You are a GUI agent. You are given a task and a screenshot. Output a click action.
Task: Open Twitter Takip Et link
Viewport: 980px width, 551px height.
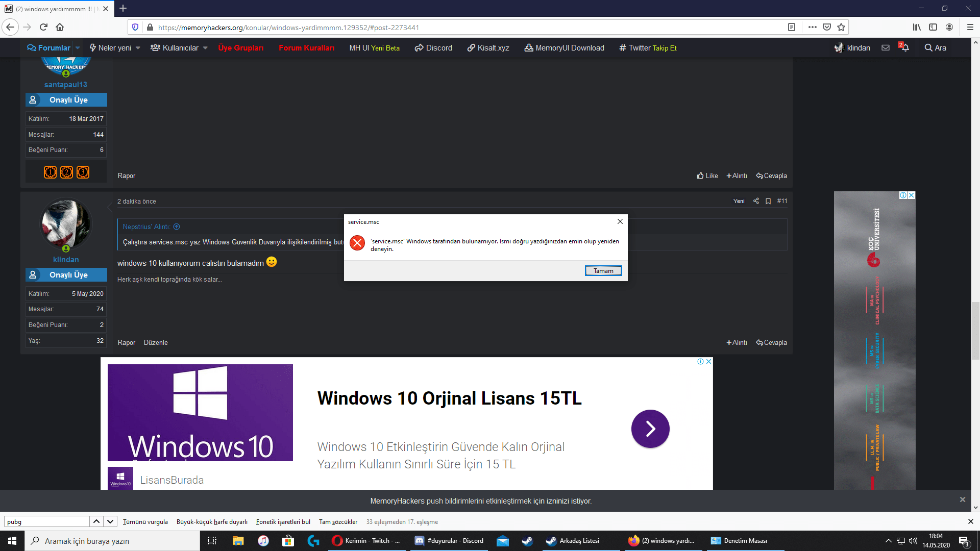[x=648, y=47]
